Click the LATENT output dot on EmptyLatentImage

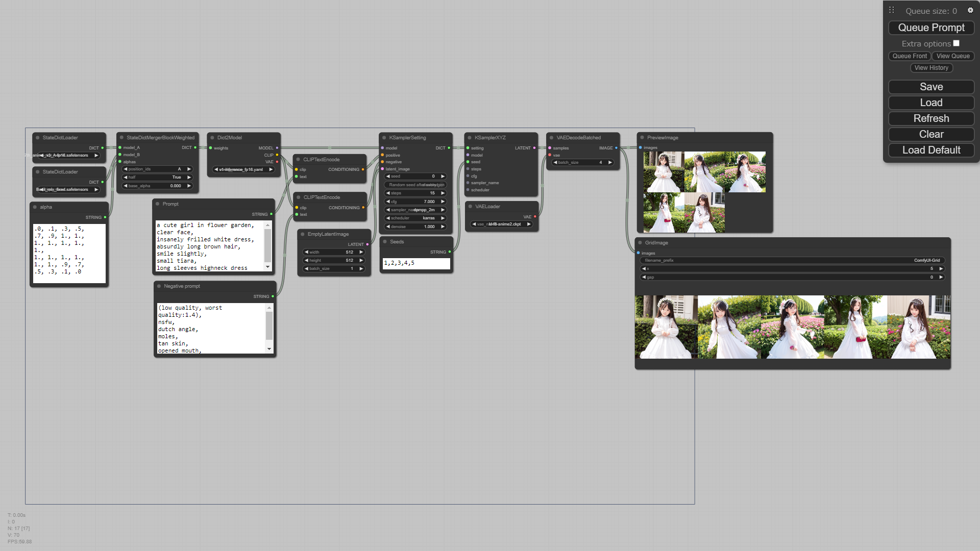[367, 244]
